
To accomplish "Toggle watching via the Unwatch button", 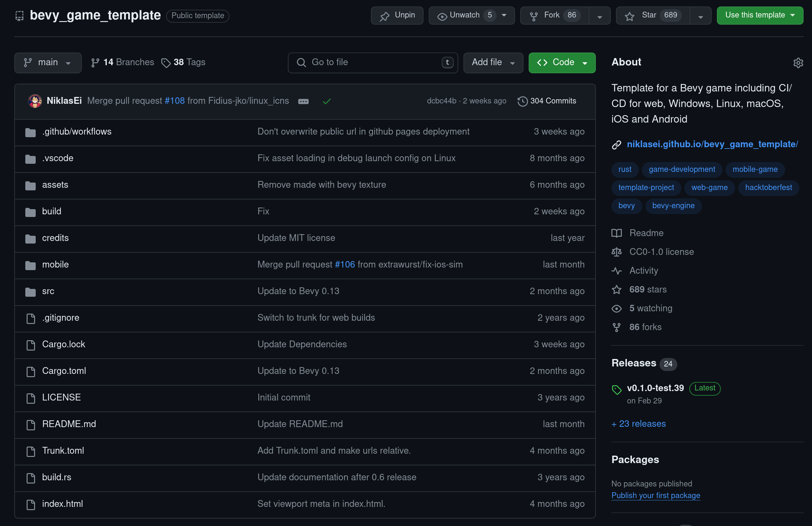I will point(464,15).
